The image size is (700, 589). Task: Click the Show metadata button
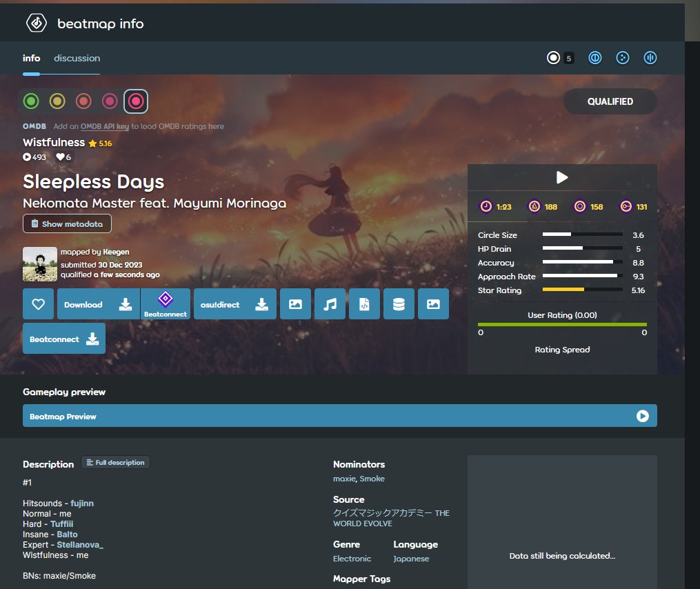(67, 223)
